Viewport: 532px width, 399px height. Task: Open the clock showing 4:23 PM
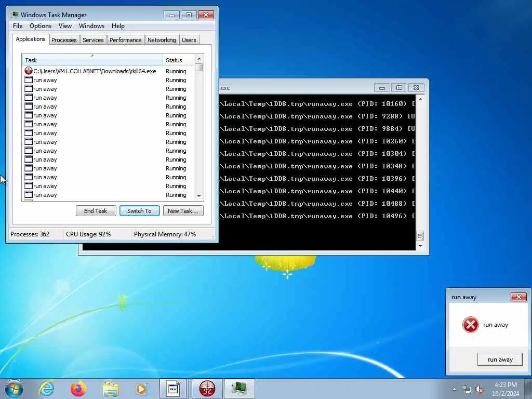tap(506, 389)
